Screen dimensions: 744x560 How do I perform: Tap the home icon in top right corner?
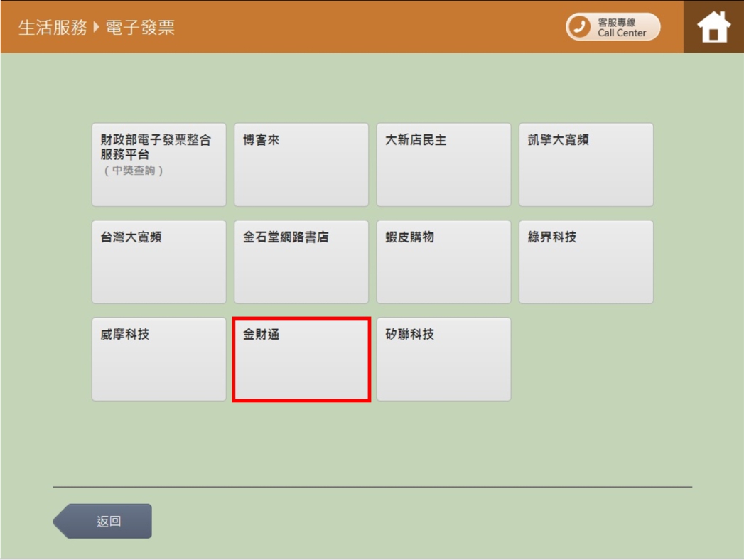click(713, 26)
